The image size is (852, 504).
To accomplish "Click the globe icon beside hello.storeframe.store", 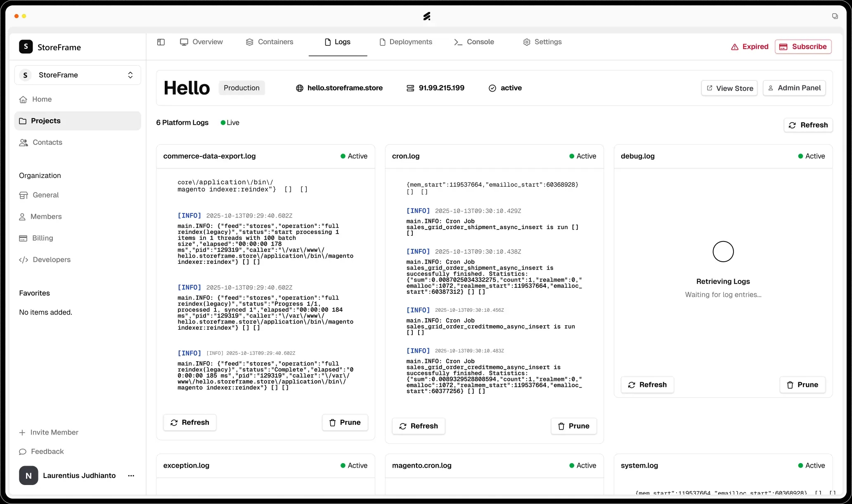I will [300, 88].
